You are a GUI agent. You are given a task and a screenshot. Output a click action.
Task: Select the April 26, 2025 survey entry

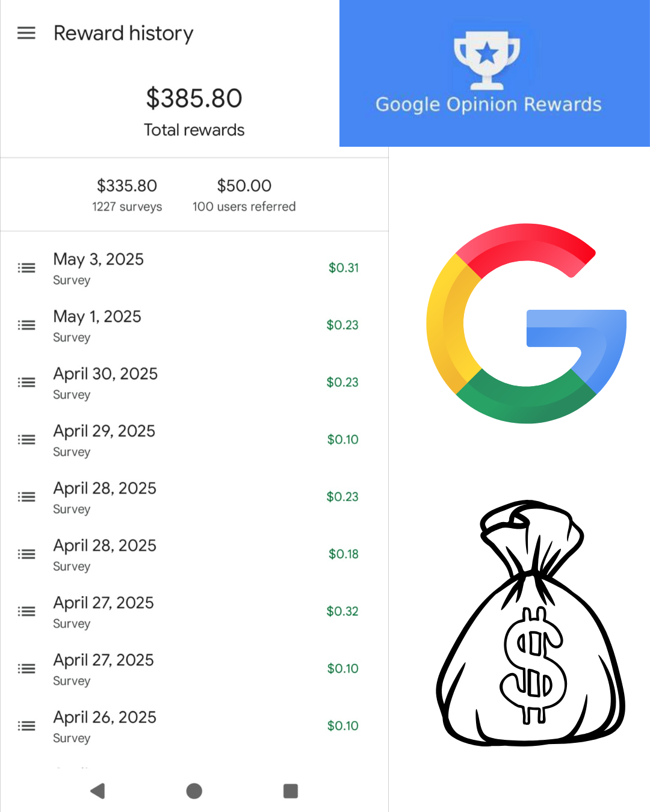(x=194, y=726)
